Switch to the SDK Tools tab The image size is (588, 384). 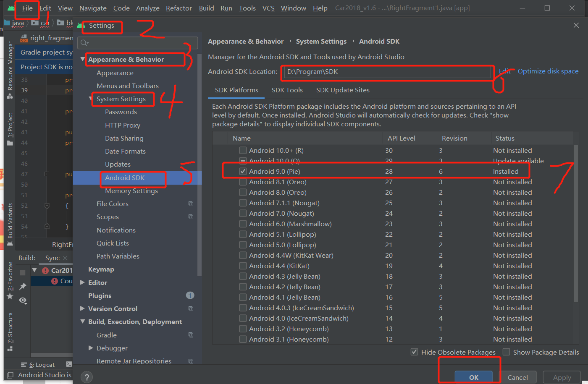click(287, 90)
